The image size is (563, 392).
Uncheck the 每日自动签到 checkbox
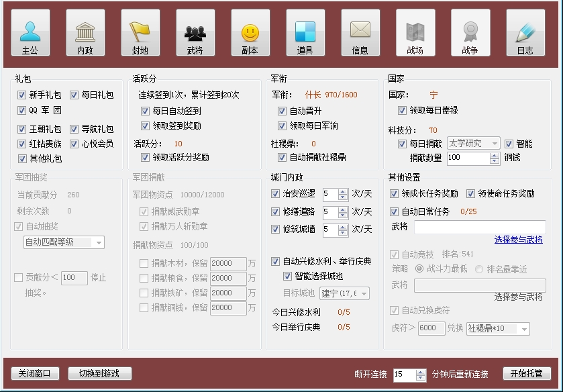tap(145, 111)
